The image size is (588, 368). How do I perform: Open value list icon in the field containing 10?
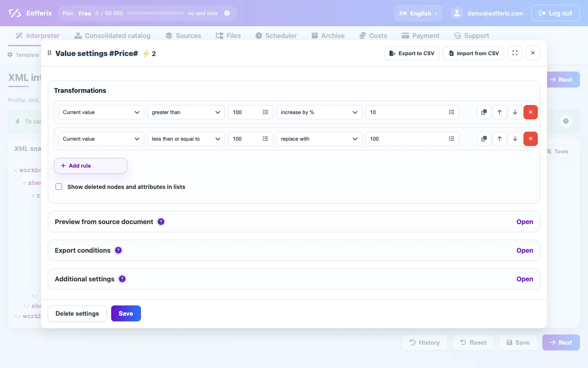tap(451, 112)
